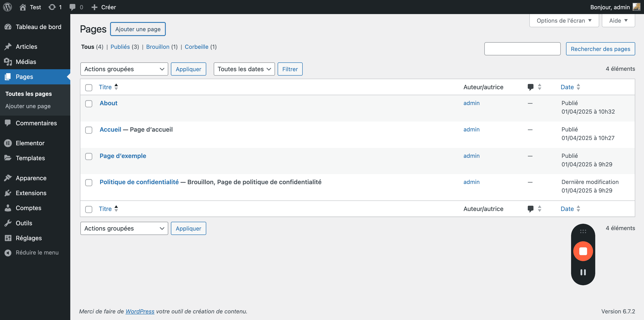The image size is (644, 320).
Task: Click the Comptes user icon
Action: 8,208
